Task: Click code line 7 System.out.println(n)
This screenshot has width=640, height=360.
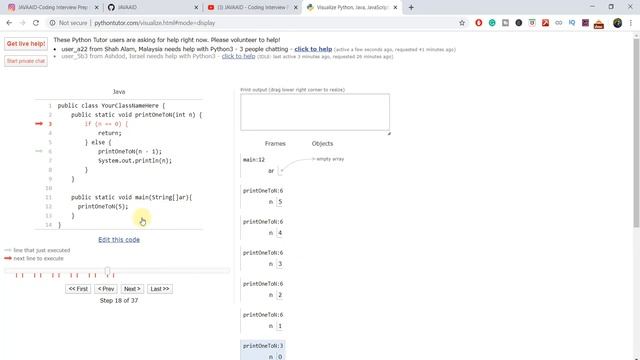Action: (135, 160)
